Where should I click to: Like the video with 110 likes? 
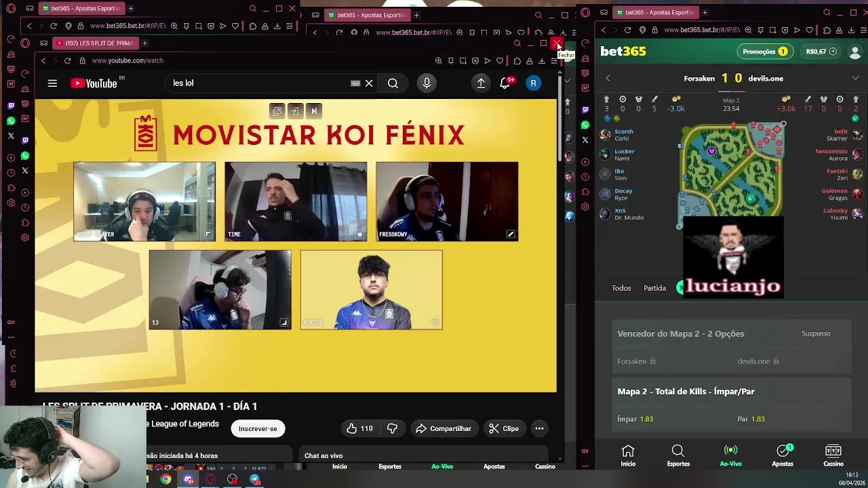pos(359,428)
